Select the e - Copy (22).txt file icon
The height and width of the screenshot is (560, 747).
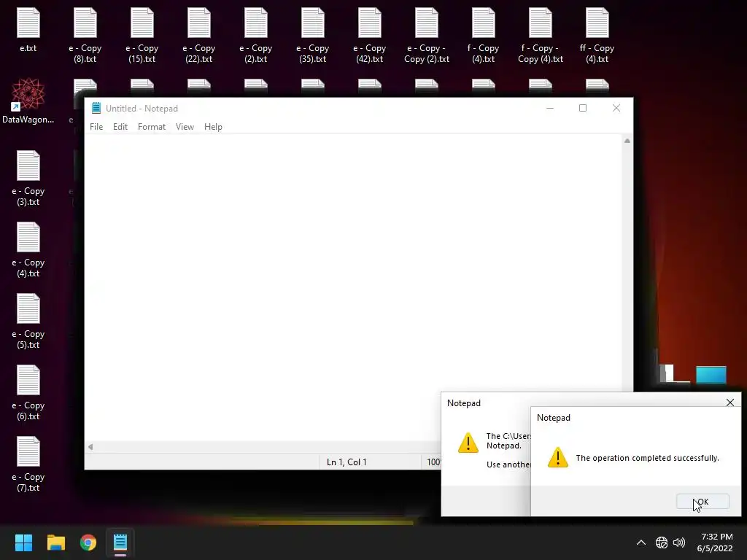pyautogui.click(x=199, y=23)
